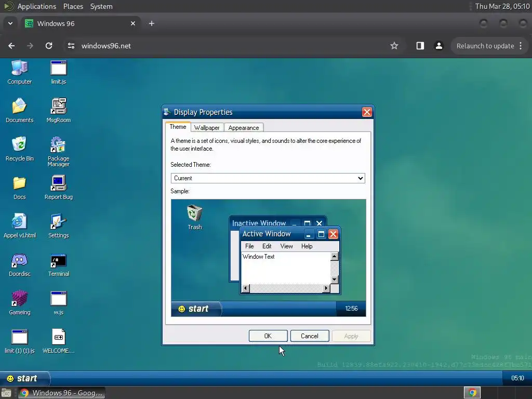Screen dimensions: 532x399
Task: Close the Display Properties dialog
Action: [367, 112]
